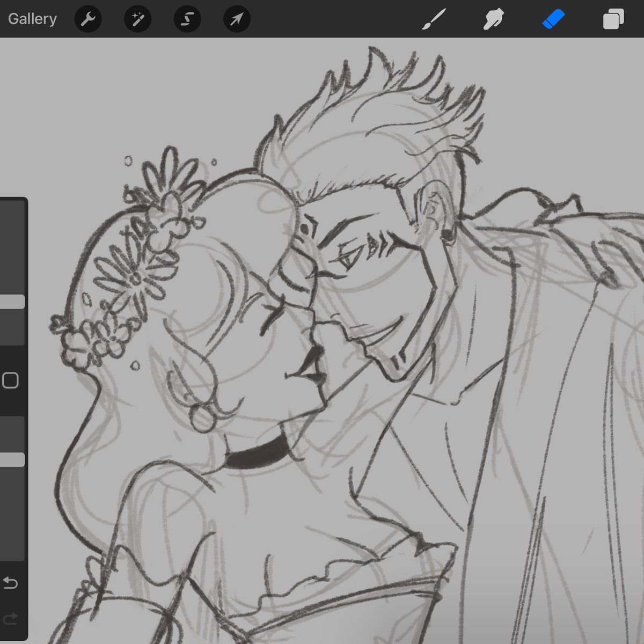The image size is (644, 644).
Task: Tap the opacity slider on the sidebar
Action: 12,459
